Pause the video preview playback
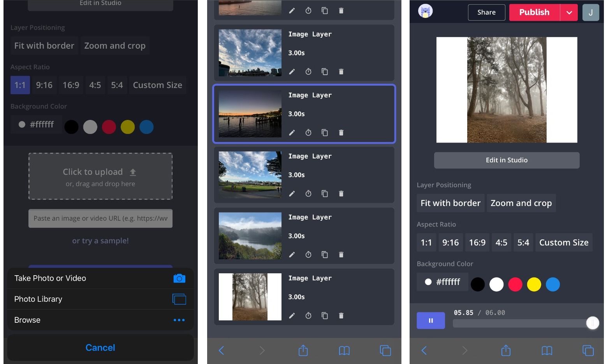 pyautogui.click(x=431, y=320)
